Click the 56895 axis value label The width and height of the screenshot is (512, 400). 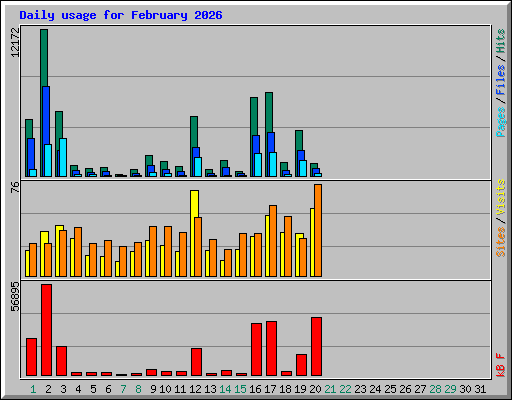pyautogui.click(x=15, y=297)
